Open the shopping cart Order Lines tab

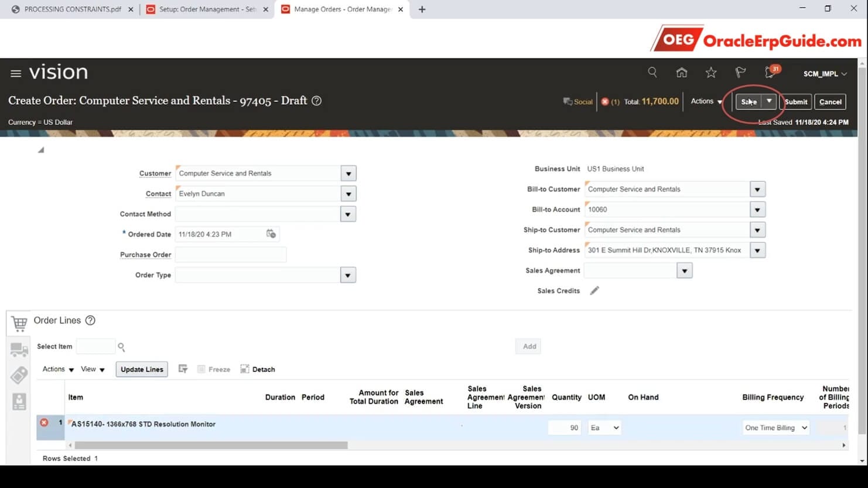point(19,323)
